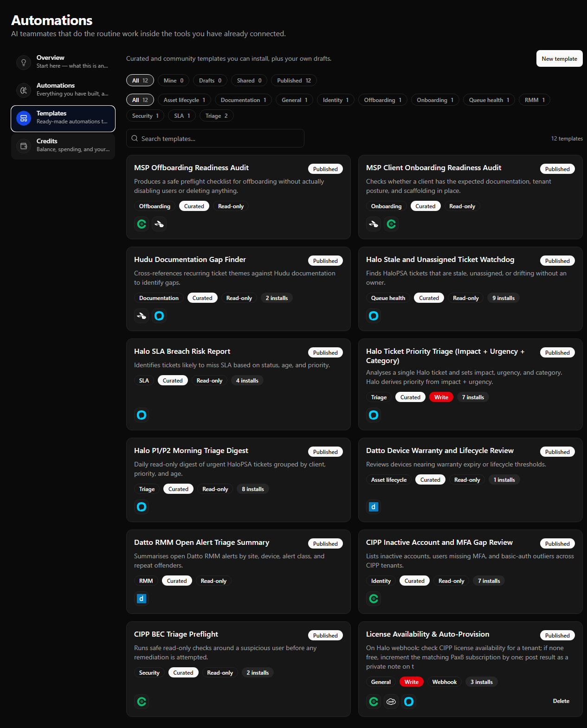Click the "9 installs" label on Halo Watchdog card

pyautogui.click(x=503, y=298)
